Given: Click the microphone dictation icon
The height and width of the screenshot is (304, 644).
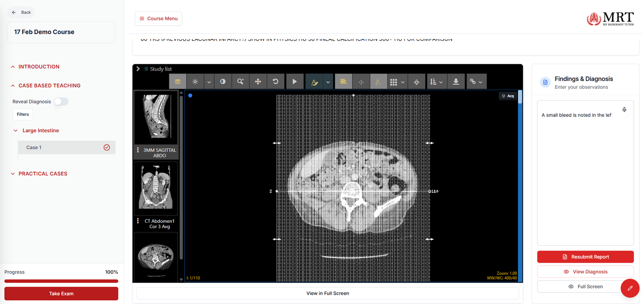Looking at the screenshot, I should 624,109.
